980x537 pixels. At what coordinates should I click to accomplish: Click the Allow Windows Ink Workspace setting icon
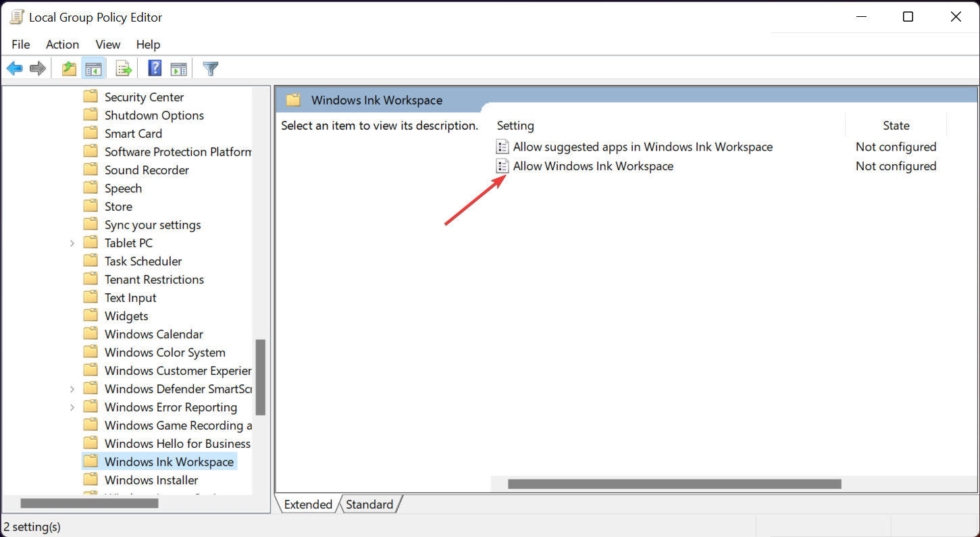pyautogui.click(x=502, y=165)
